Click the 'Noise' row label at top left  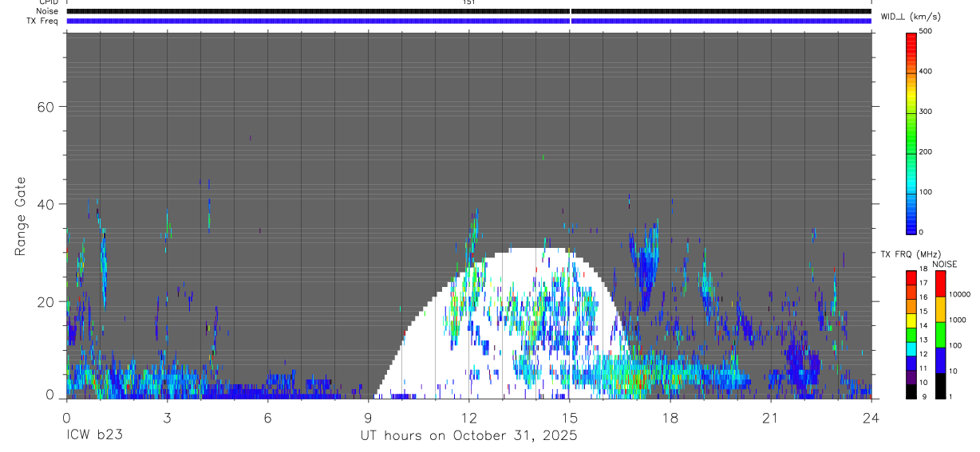pyautogui.click(x=49, y=11)
